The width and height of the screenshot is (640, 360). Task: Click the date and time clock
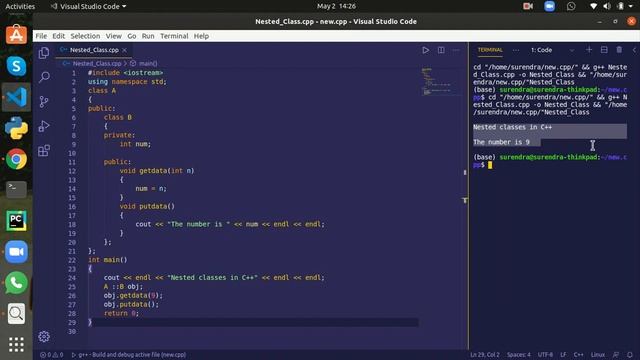[x=336, y=6]
